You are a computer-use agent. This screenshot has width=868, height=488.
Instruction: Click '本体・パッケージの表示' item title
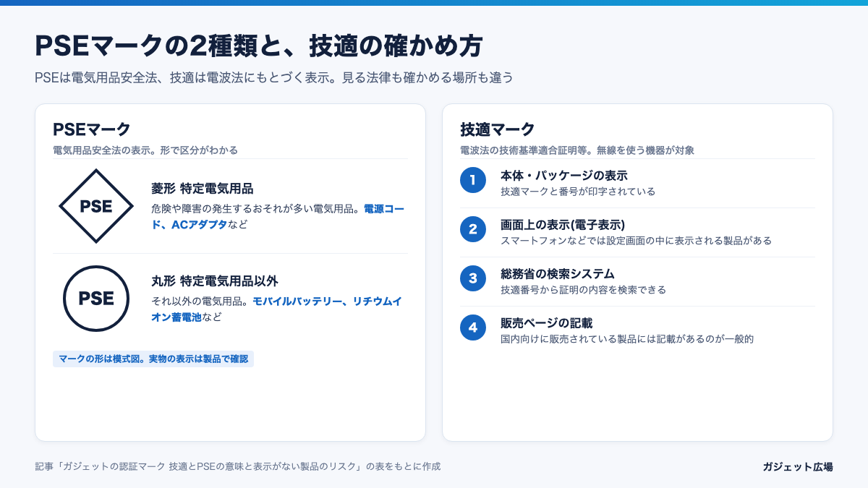tap(563, 176)
